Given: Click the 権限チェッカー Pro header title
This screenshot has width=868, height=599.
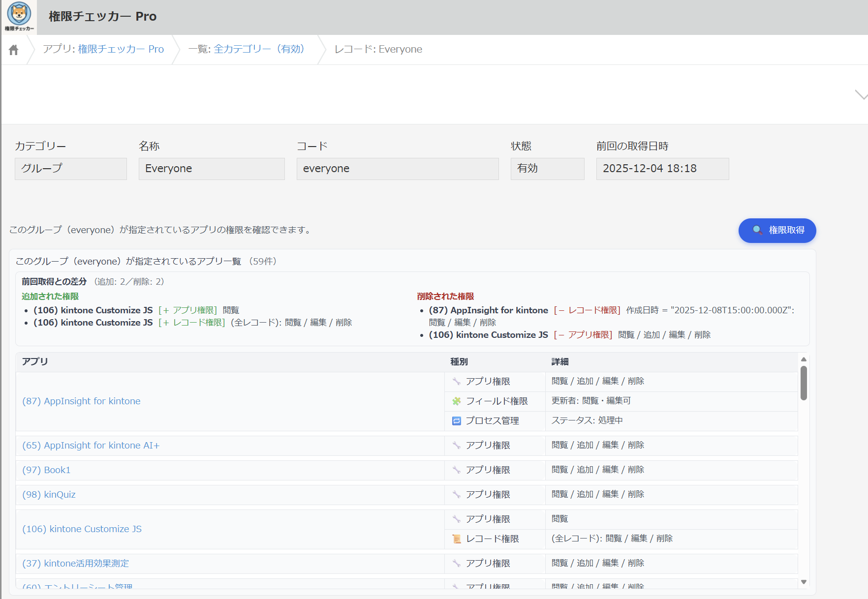Looking at the screenshot, I should click(102, 17).
